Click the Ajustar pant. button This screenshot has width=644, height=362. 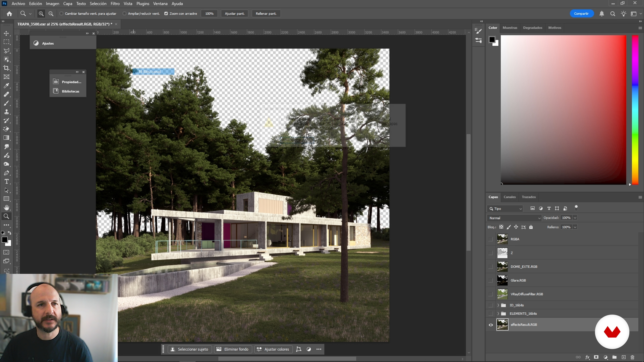coord(234,14)
